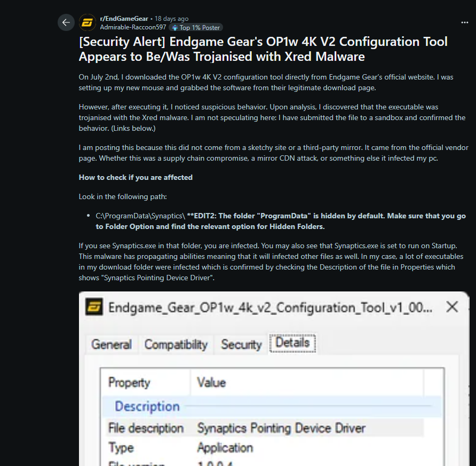Click the '18 days ago' timestamp
The image size is (476, 466).
(x=171, y=19)
